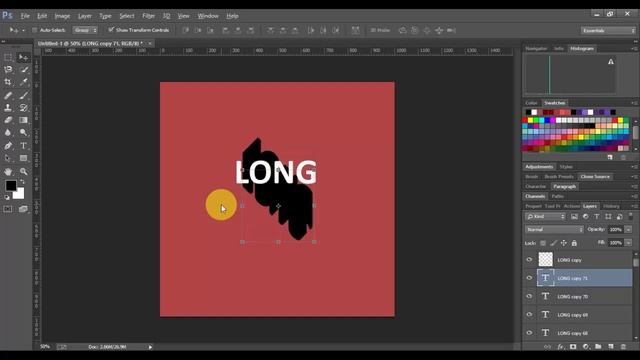
Task: Open the Window menu
Action: click(208, 16)
